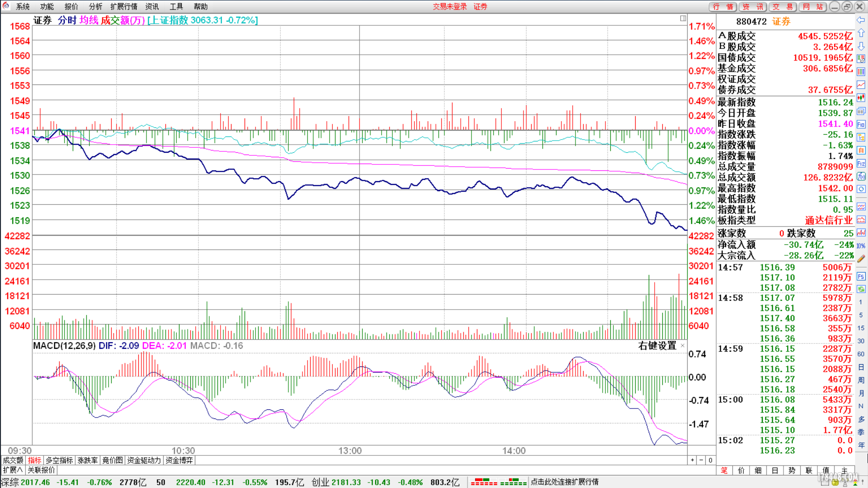Click the chart window maximize icon
The height and width of the screenshot is (488, 868).
pyautogui.click(x=683, y=19)
